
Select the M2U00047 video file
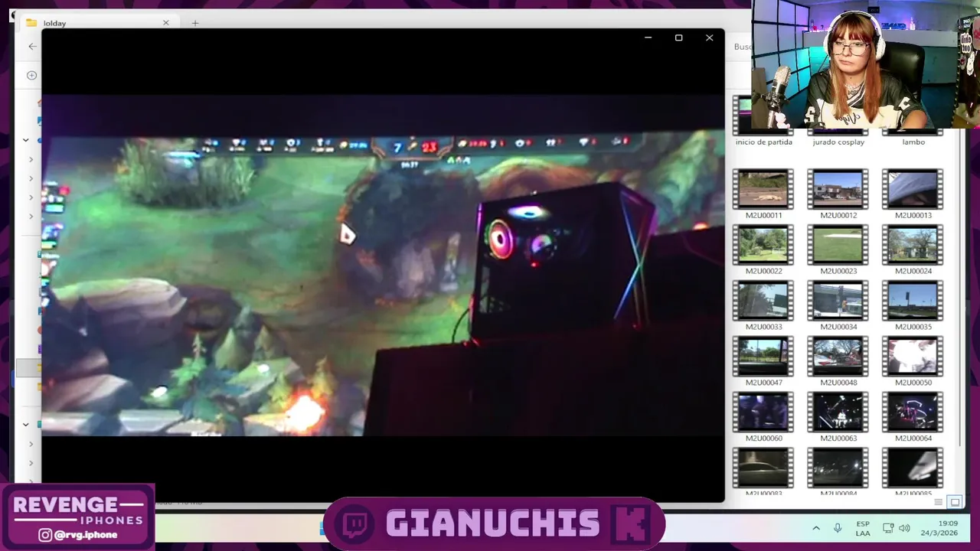tap(763, 357)
